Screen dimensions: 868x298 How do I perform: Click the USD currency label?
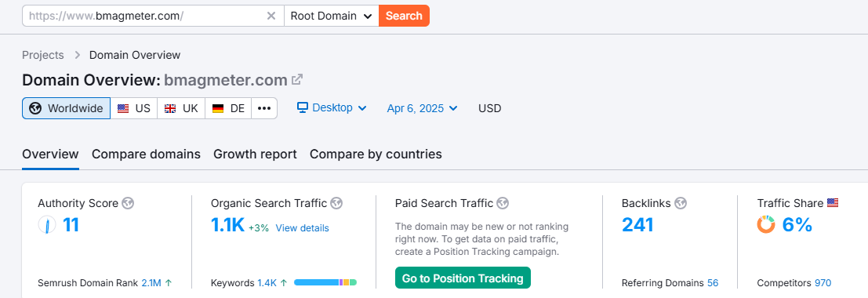tap(490, 108)
